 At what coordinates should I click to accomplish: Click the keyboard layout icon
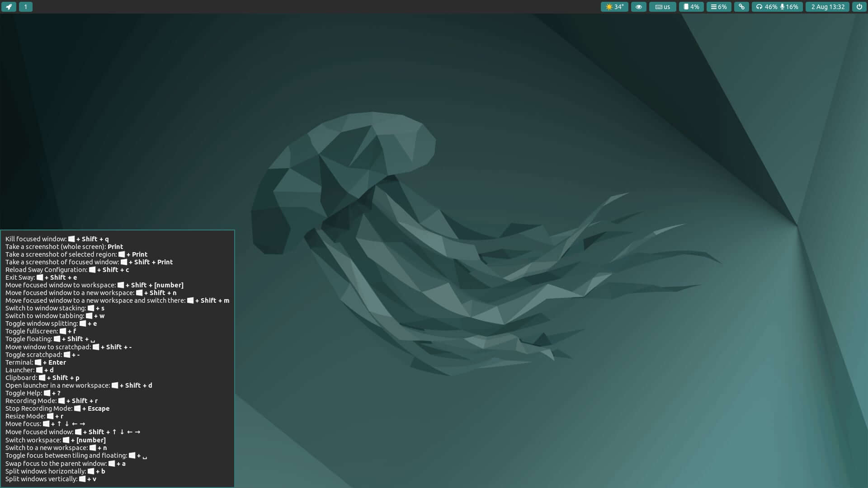(x=658, y=7)
